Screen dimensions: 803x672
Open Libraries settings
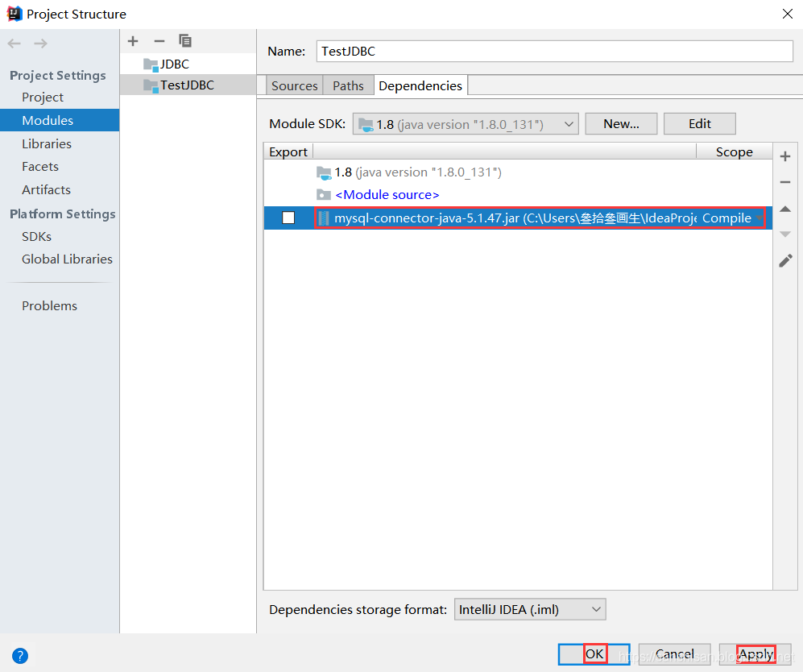click(47, 144)
